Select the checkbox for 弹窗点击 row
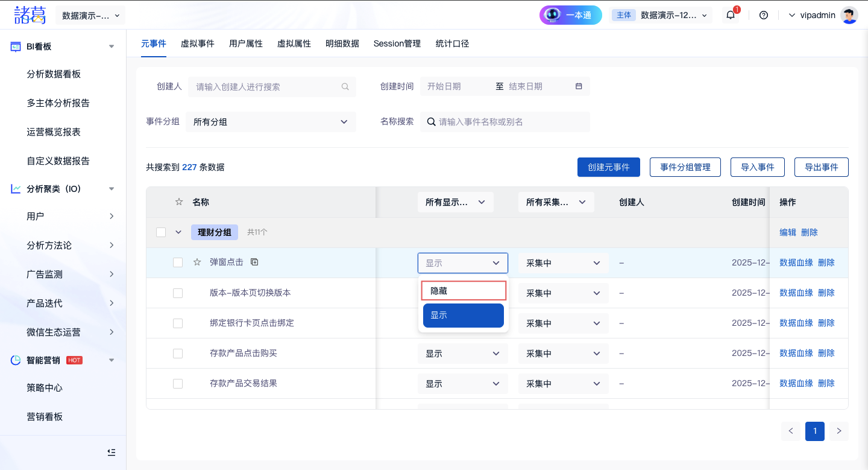 pos(178,262)
